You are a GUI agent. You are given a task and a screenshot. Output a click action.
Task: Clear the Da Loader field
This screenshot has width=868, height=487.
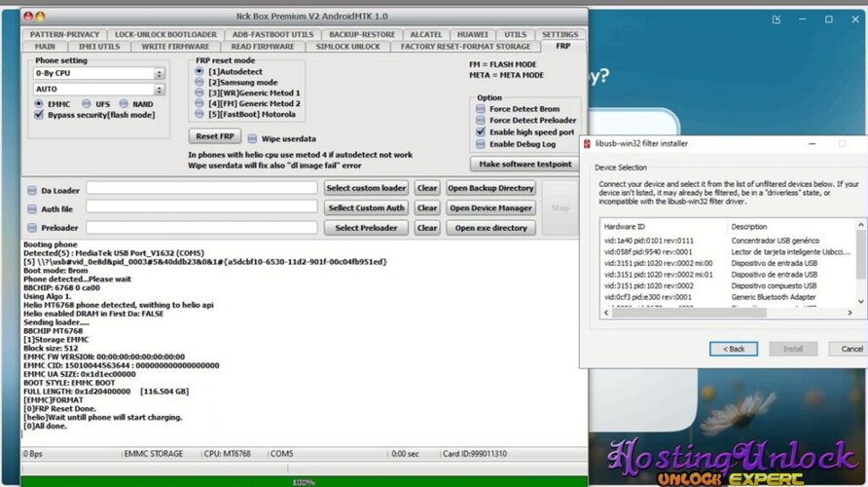(427, 188)
